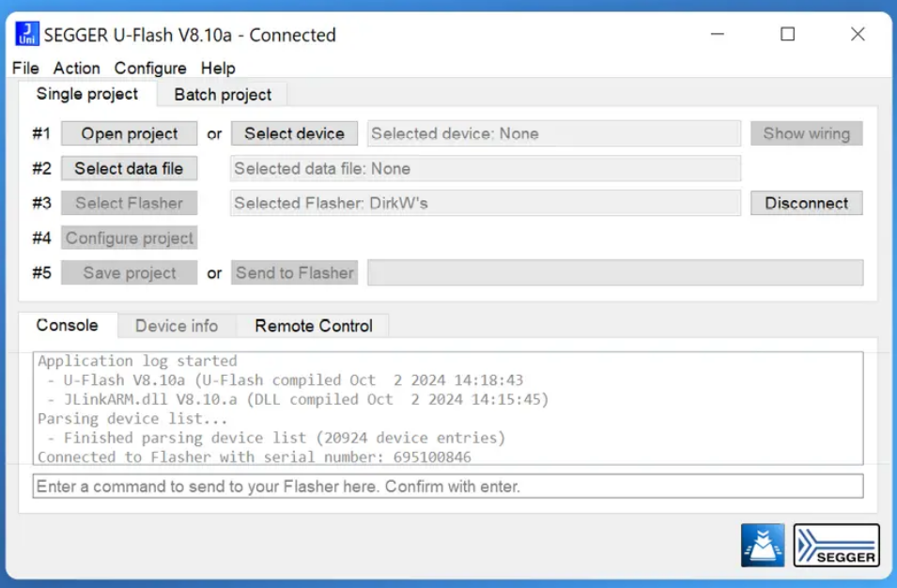Open the Action menu
Image resolution: width=897 pixels, height=588 pixels.
tap(76, 69)
